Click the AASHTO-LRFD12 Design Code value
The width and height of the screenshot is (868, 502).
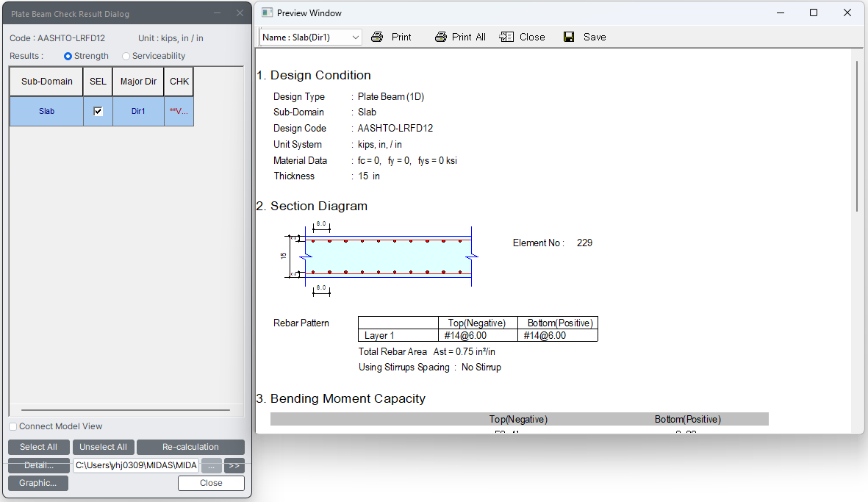pos(395,129)
